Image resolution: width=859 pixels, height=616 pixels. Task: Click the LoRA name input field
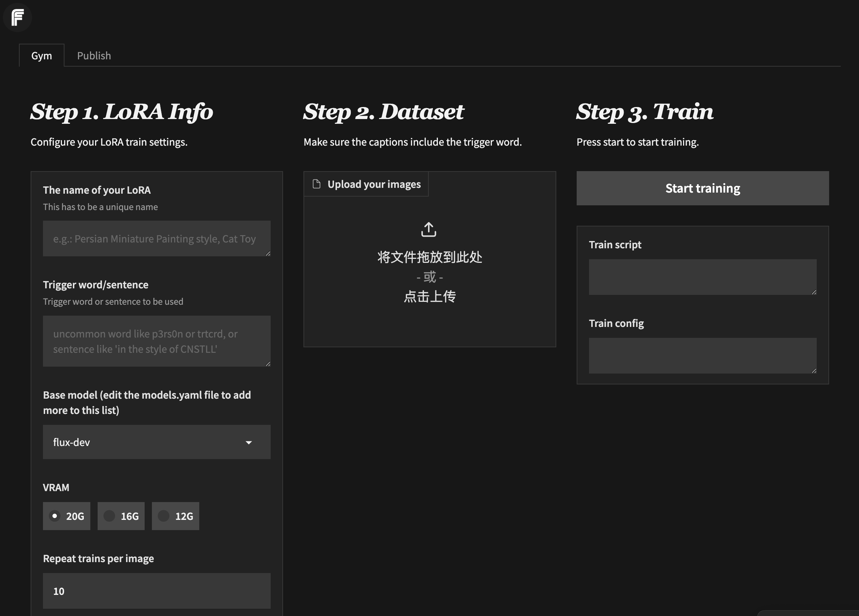(x=156, y=238)
